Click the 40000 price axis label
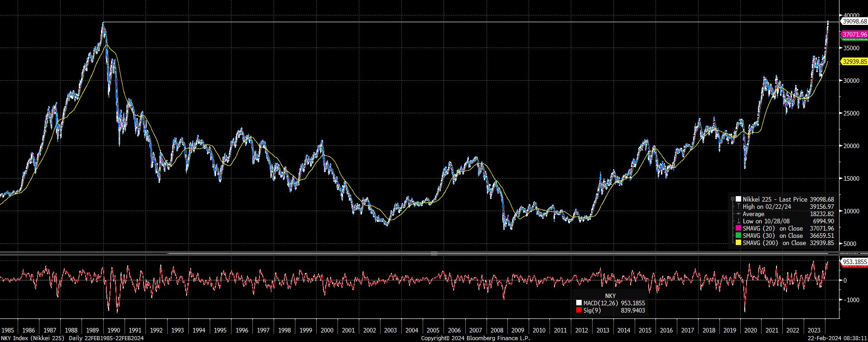Image resolution: width=868 pixels, height=342 pixels. 852,15
